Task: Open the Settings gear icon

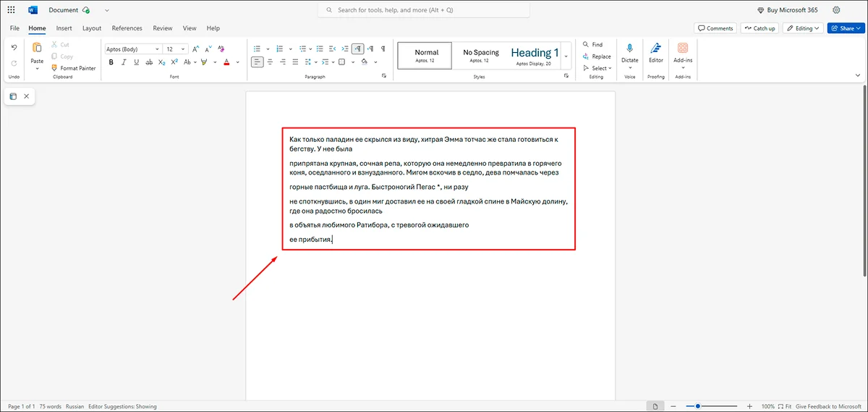Action: (x=836, y=10)
